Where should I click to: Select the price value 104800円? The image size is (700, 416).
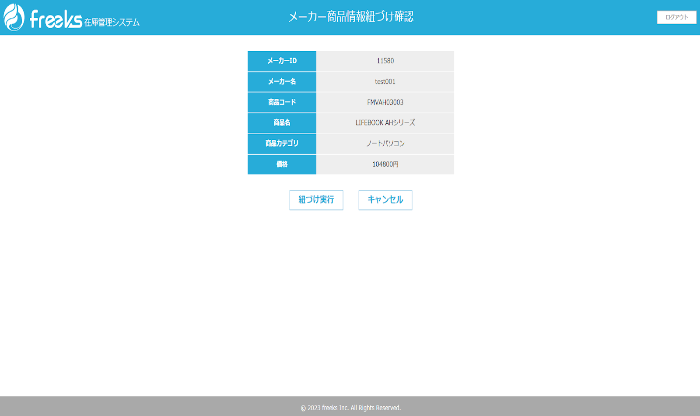[385, 164]
